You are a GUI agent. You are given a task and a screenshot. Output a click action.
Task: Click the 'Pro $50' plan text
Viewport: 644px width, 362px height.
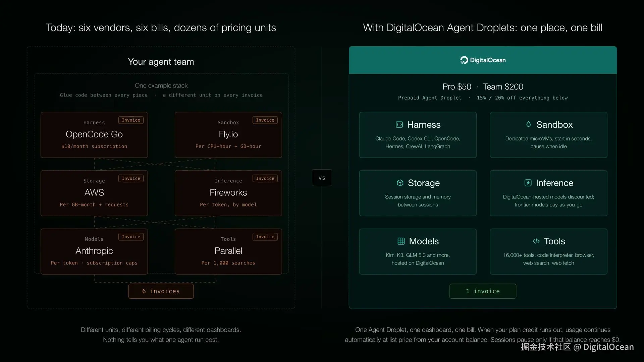457,87
